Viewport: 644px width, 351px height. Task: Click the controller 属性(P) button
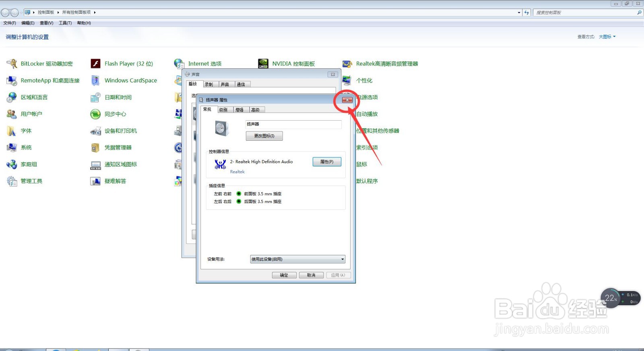click(327, 162)
